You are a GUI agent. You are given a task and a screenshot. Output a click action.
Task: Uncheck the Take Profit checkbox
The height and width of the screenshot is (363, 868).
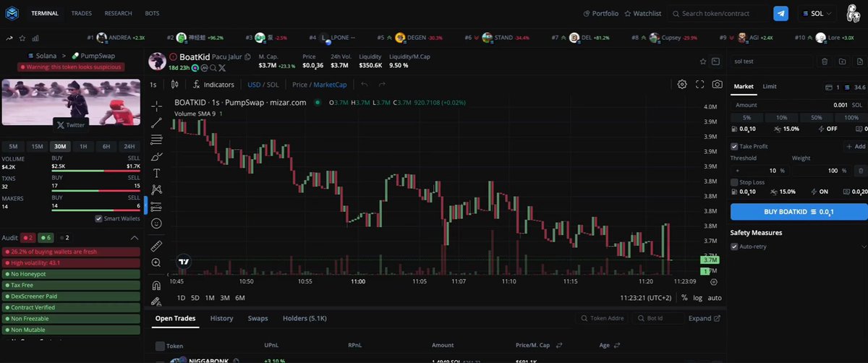tap(734, 146)
